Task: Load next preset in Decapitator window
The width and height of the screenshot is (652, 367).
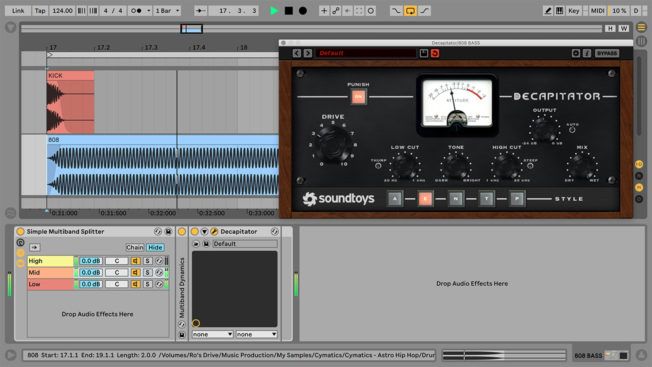Action: click(308, 53)
